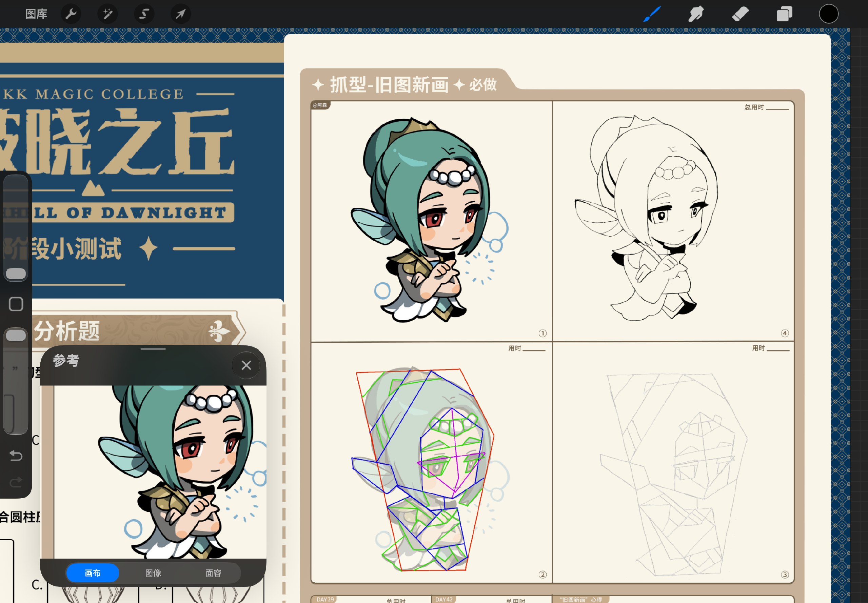The width and height of the screenshot is (868, 603).
Task: Select the Brush tool
Action: (x=652, y=14)
